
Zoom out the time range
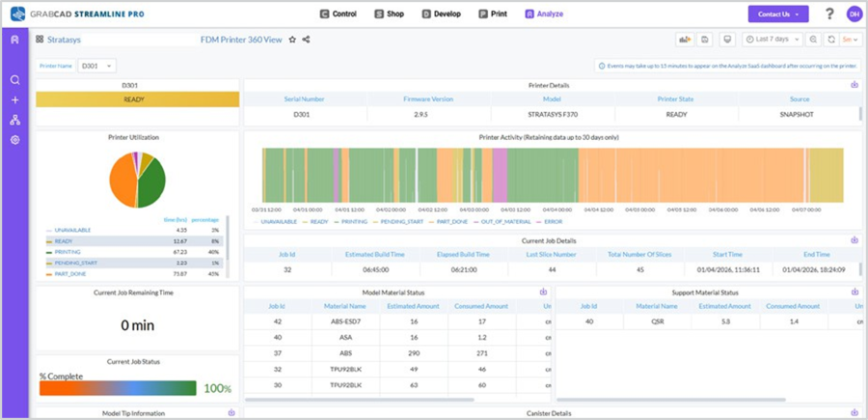[813, 40]
